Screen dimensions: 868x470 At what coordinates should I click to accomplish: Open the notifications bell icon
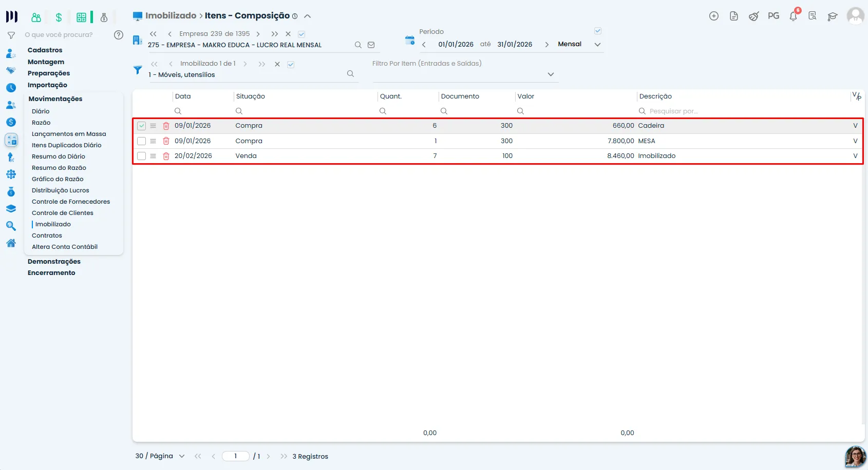coord(794,16)
